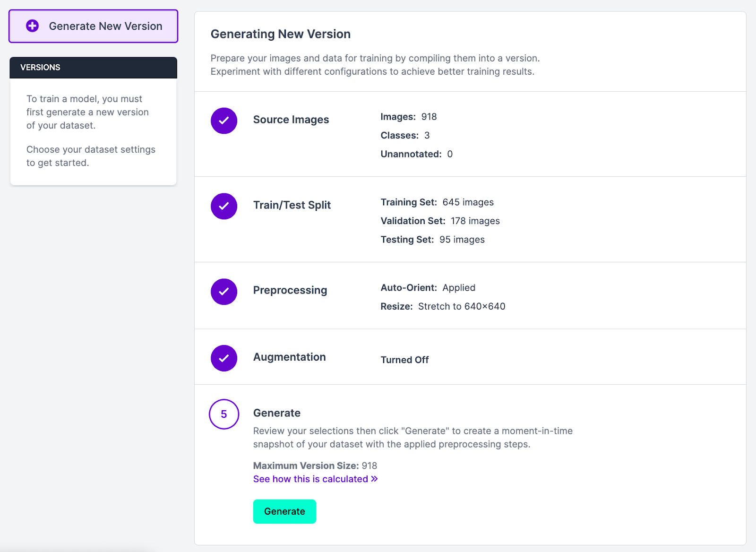Click the Training Set 645 images entry
The image size is (756, 552).
[x=437, y=202]
